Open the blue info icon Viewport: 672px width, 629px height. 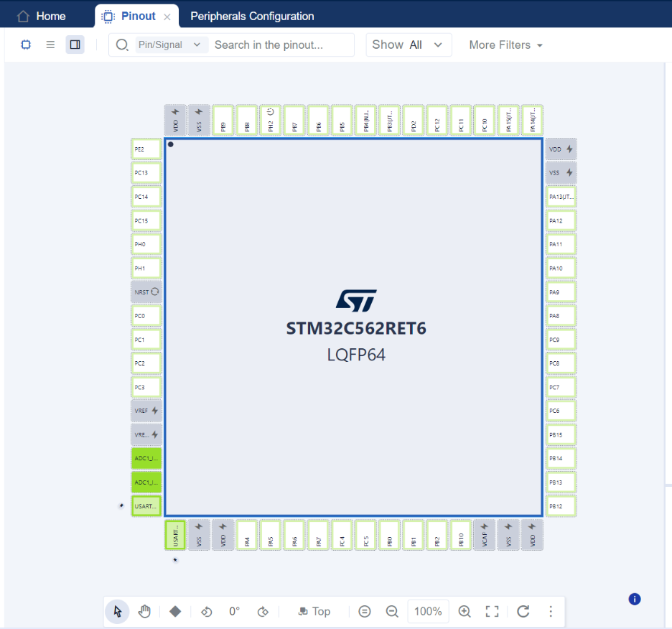[x=635, y=599]
